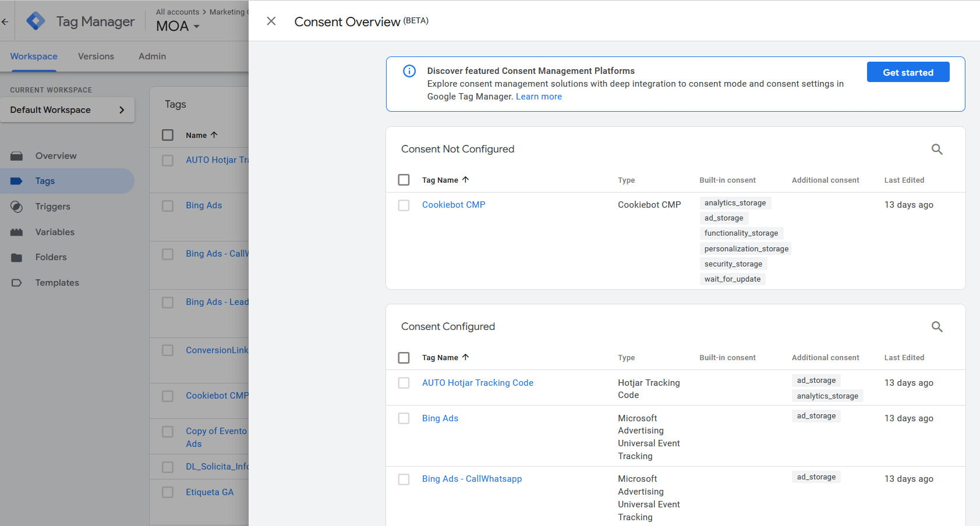Click search icon in Consent Not Configured
This screenshot has width=980, height=526.
click(936, 150)
